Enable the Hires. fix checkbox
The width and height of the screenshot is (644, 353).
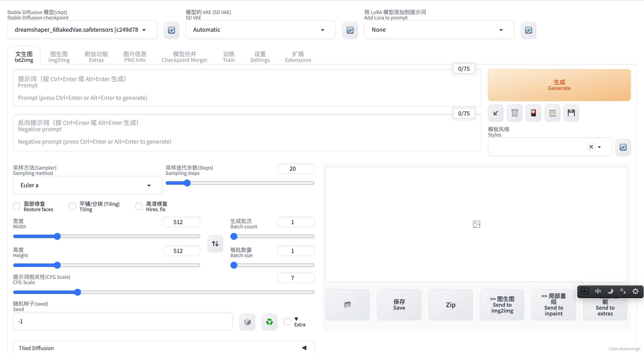(139, 206)
